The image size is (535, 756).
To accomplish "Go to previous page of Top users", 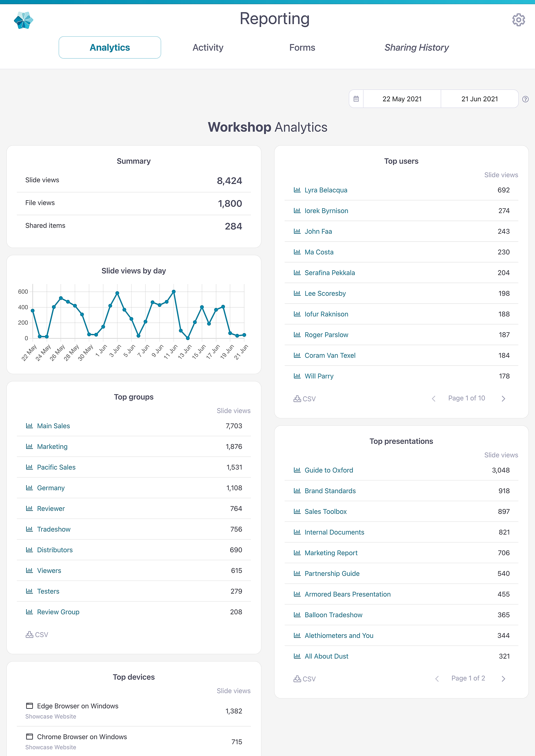I will (x=433, y=399).
